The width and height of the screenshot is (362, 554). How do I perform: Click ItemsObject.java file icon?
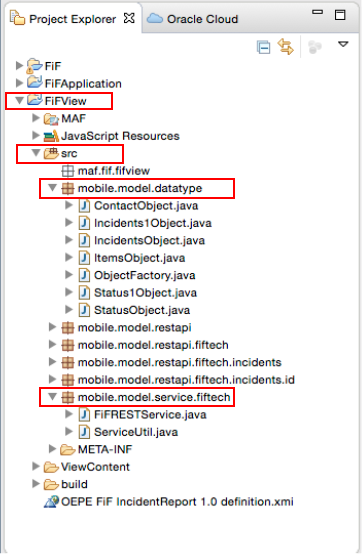click(x=84, y=258)
